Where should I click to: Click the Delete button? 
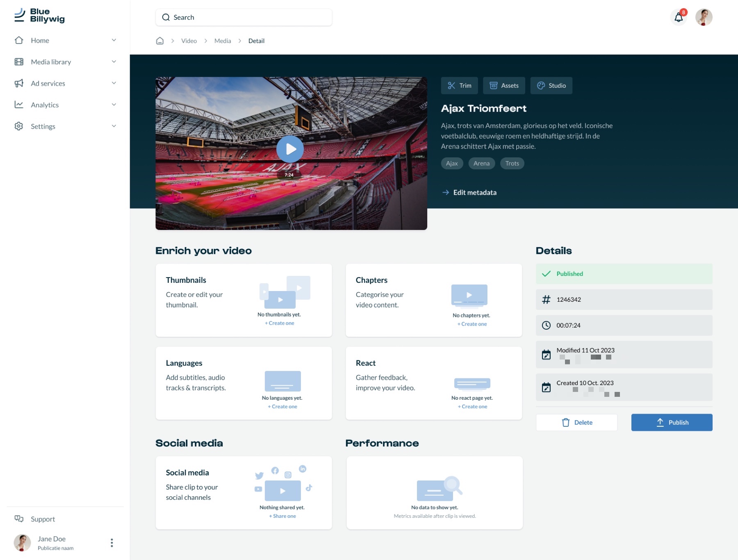[x=576, y=422]
